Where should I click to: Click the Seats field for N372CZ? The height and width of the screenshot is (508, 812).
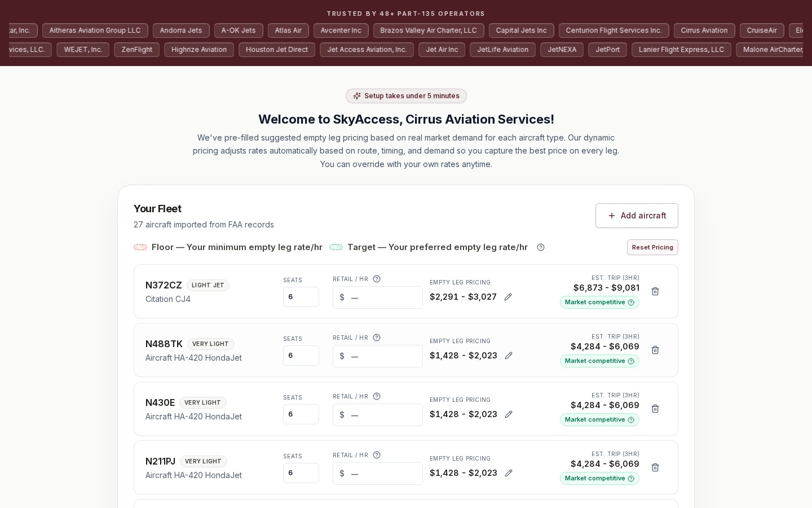301,297
